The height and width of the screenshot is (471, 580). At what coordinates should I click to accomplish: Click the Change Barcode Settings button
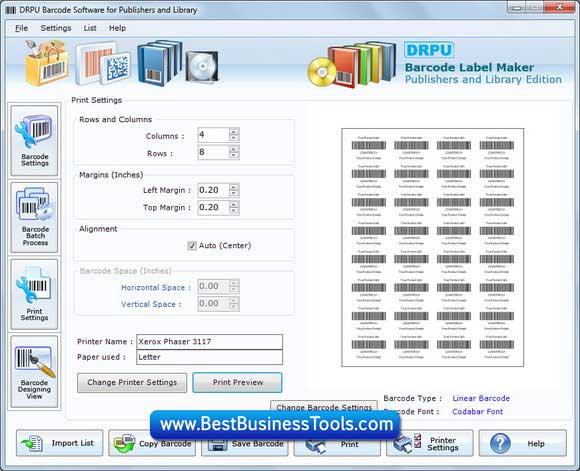pos(324,406)
